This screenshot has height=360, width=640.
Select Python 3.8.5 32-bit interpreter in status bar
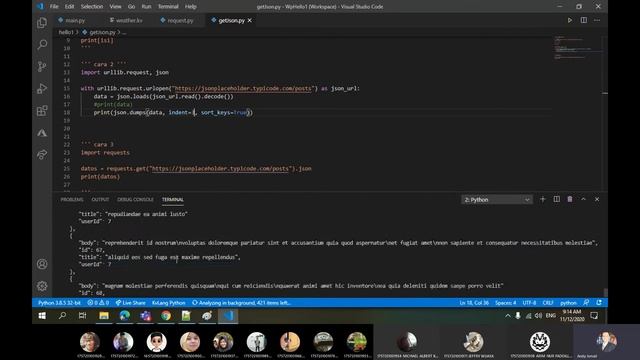click(59, 303)
